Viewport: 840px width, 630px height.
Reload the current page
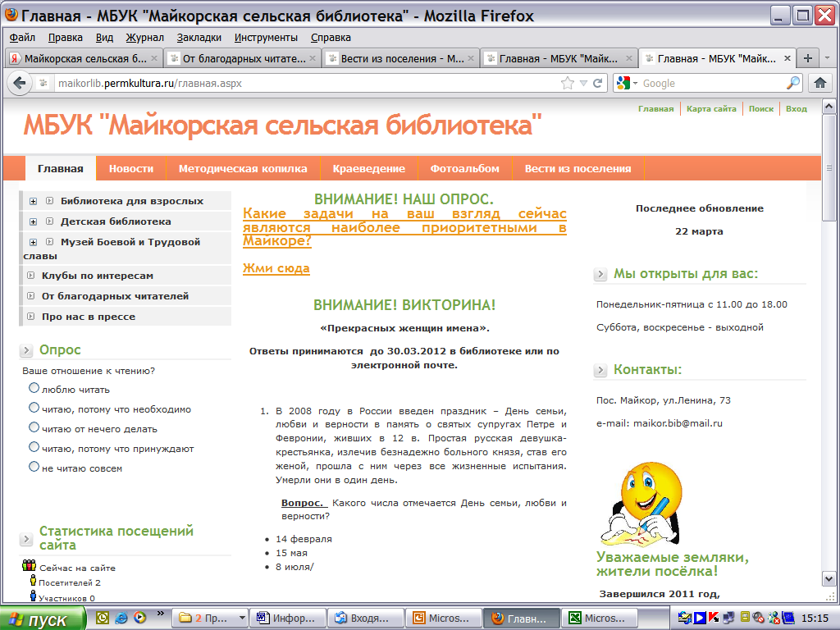pos(598,83)
